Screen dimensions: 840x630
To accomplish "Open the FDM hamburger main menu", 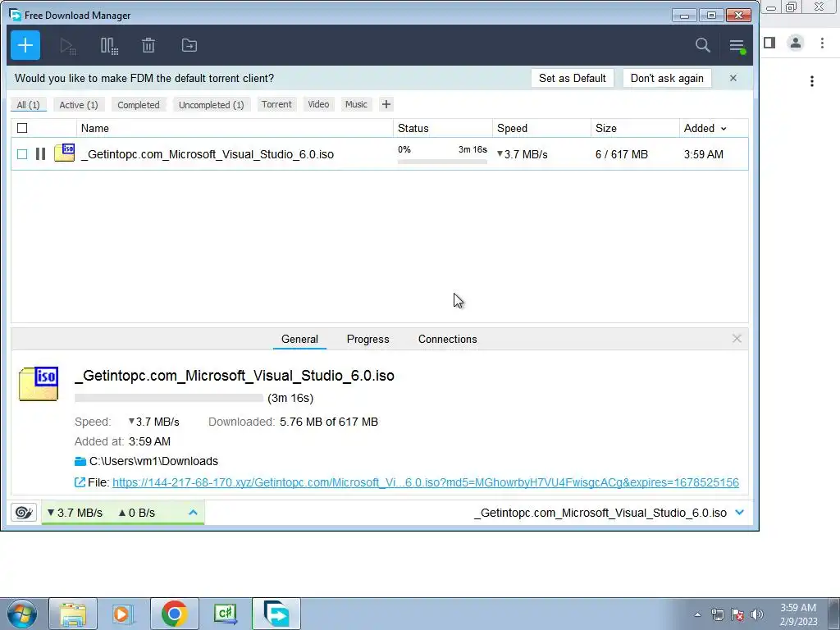I will pos(737,46).
